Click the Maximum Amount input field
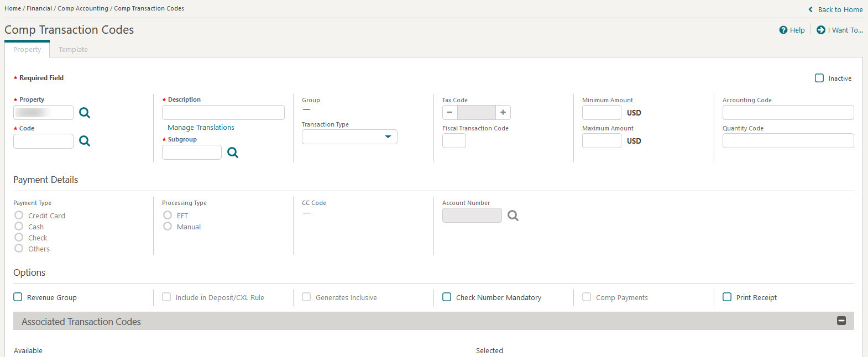 [x=602, y=141]
